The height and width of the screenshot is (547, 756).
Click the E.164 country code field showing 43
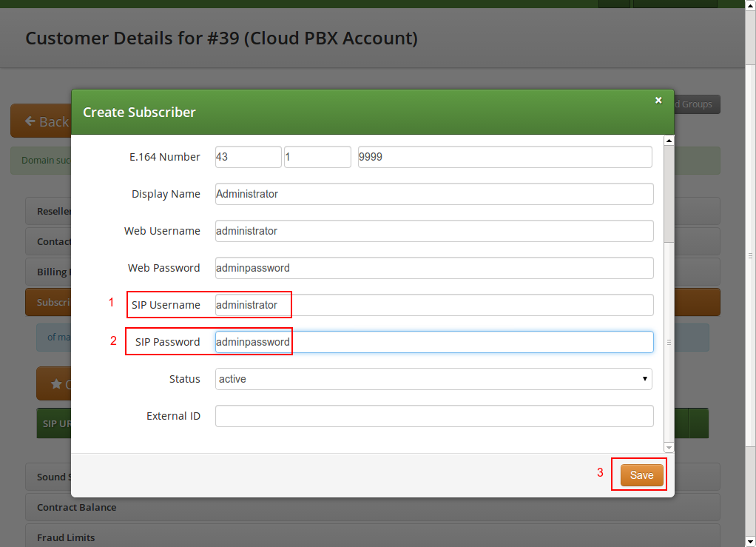(248, 156)
